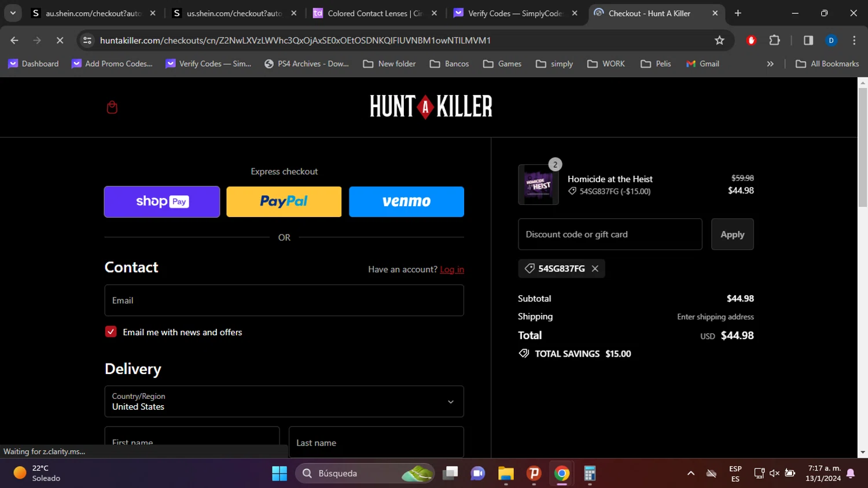Close the Colored Contact Lenses tab

(435, 13)
